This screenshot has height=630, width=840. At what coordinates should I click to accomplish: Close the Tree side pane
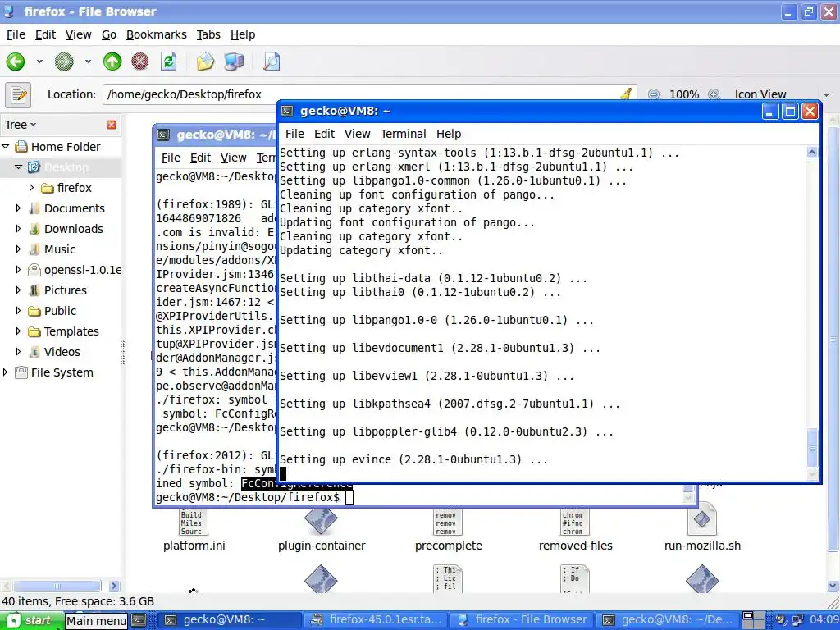pyautogui.click(x=112, y=125)
